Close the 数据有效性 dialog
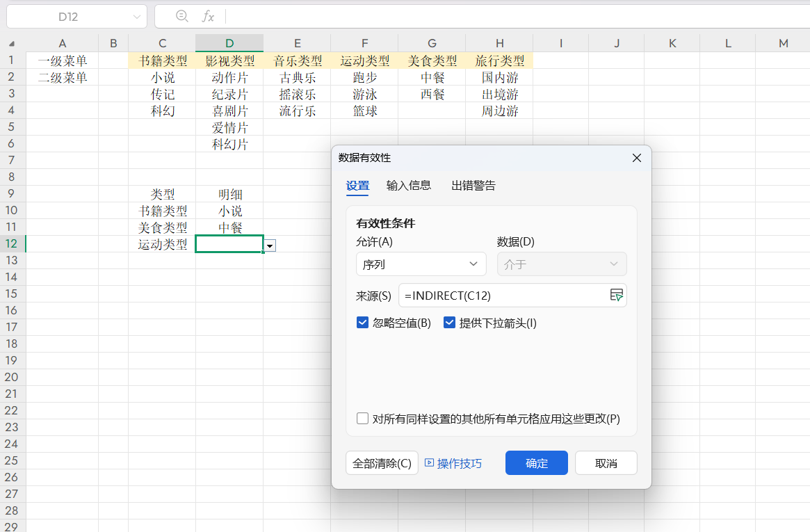810x532 pixels. coord(636,158)
